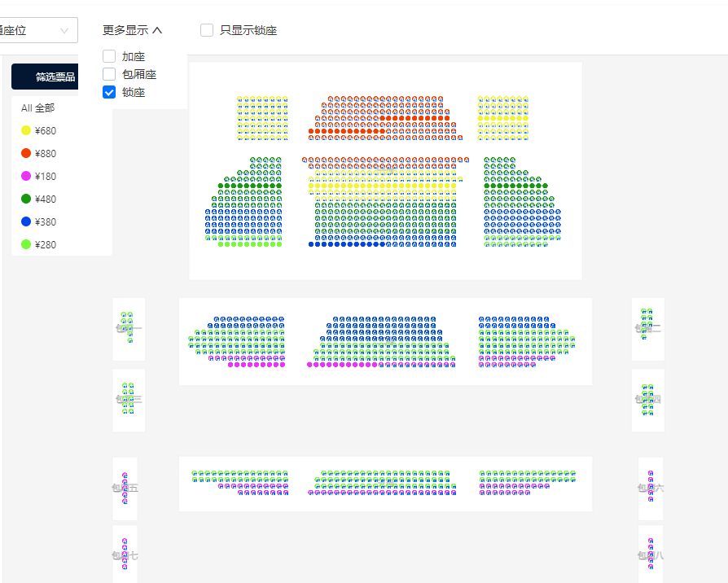Click the 包厢六 box seating area
This screenshot has width=728, height=583.
651,489
